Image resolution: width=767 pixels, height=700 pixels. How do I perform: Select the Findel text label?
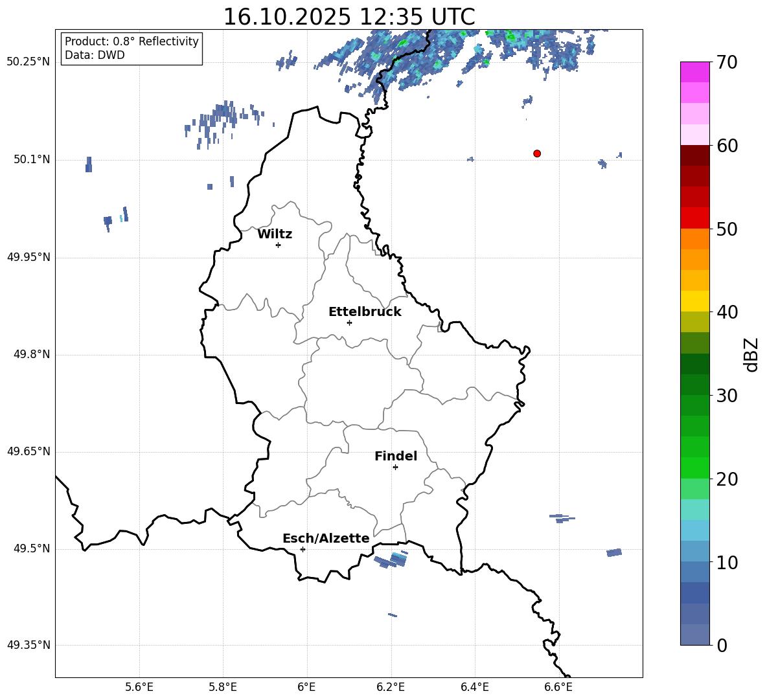coord(396,457)
